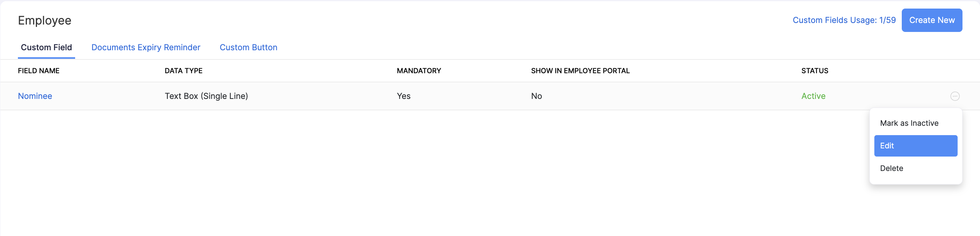Pick Delete from the dropdown menu
The width and height of the screenshot is (980, 236).
click(x=892, y=169)
